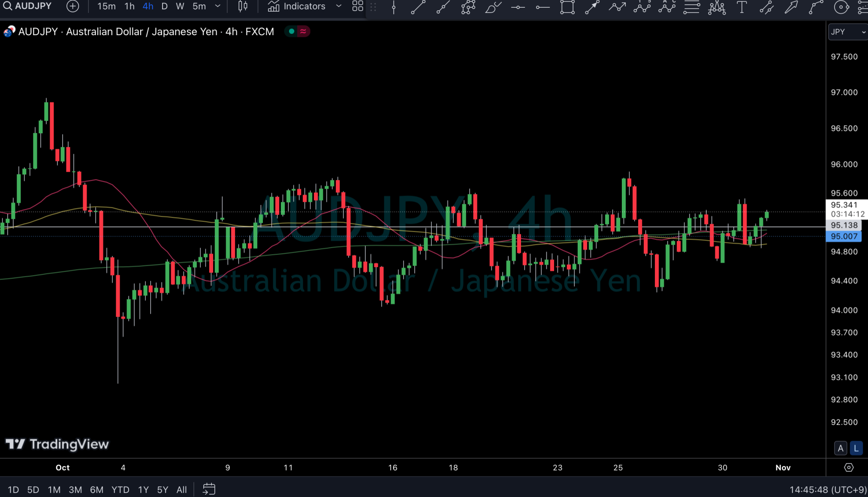Open the JPY currency dropdown
This screenshot has height=497, width=868.
tap(848, 32)
